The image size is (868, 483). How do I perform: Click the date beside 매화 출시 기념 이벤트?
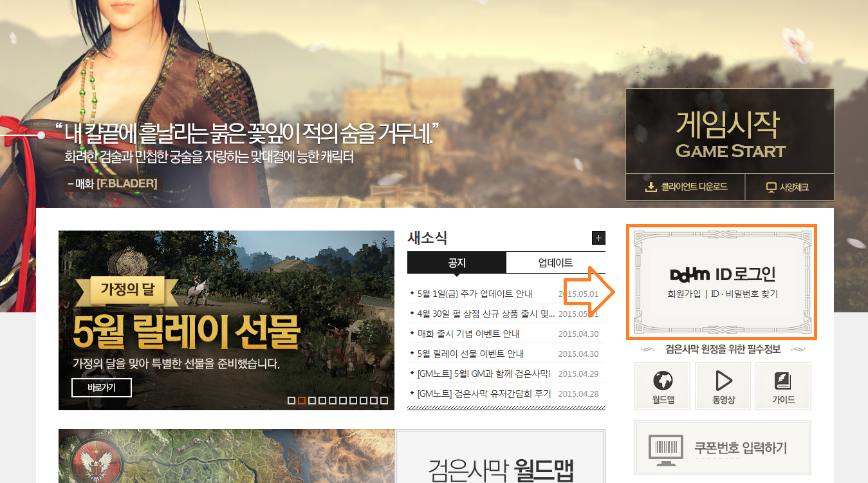tap(578, 334)
